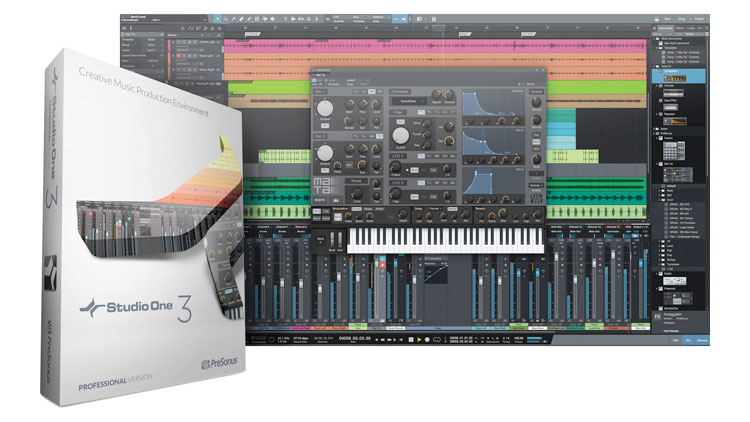Select the active Osc 1 waveform button

coord(371,91)
